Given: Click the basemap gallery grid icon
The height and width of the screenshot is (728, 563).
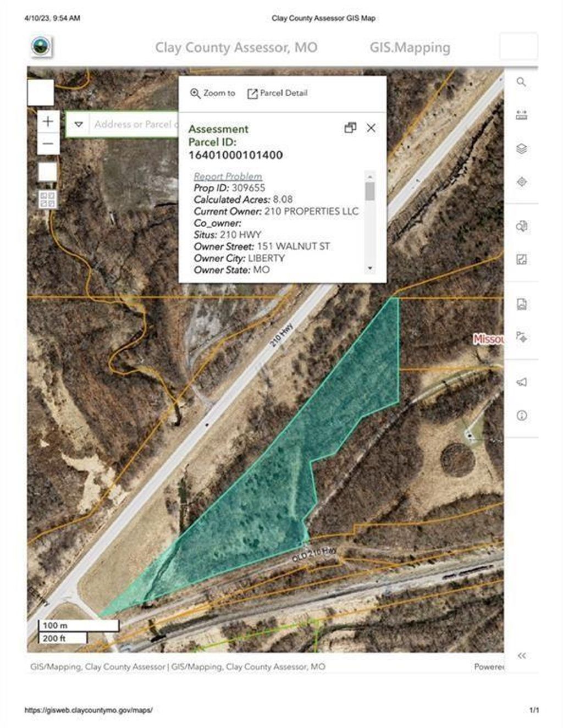Looking at the screenshot, I should pyautogui.click(x=48, y=200).
